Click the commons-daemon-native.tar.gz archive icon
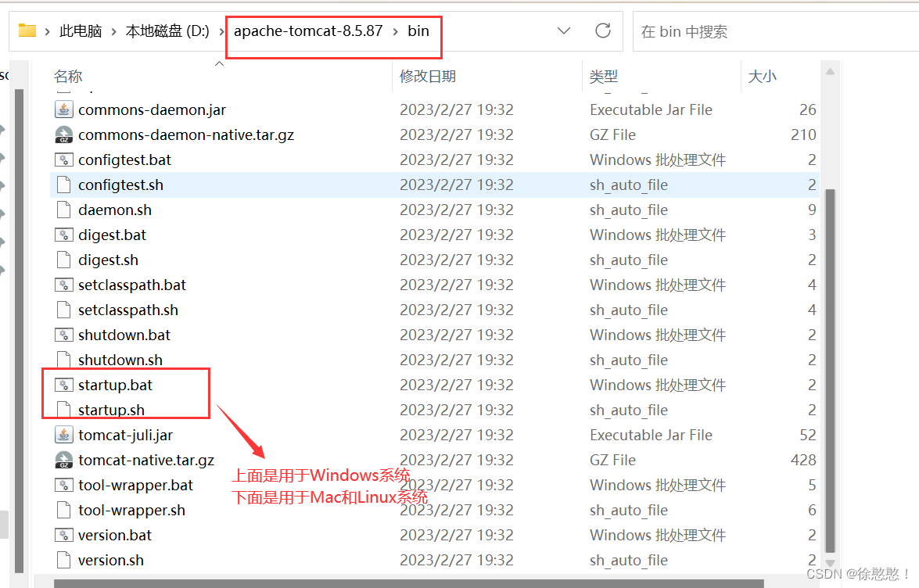 63,134
